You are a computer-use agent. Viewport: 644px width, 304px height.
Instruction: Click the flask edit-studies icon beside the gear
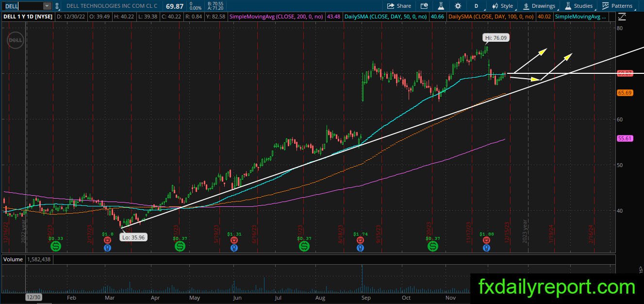click(x=441, y=6)
